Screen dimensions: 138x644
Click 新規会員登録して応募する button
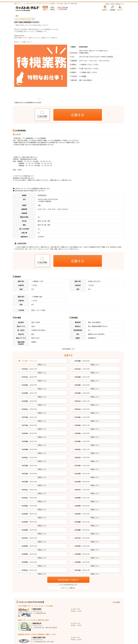tap(68, 579)
